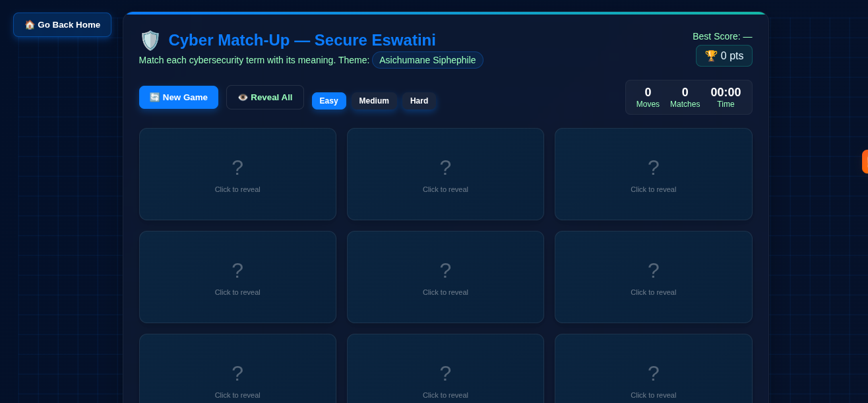Screen dimensions: 868x403
Task: Reveal the first card in the top row
Action: click(237, 174)
